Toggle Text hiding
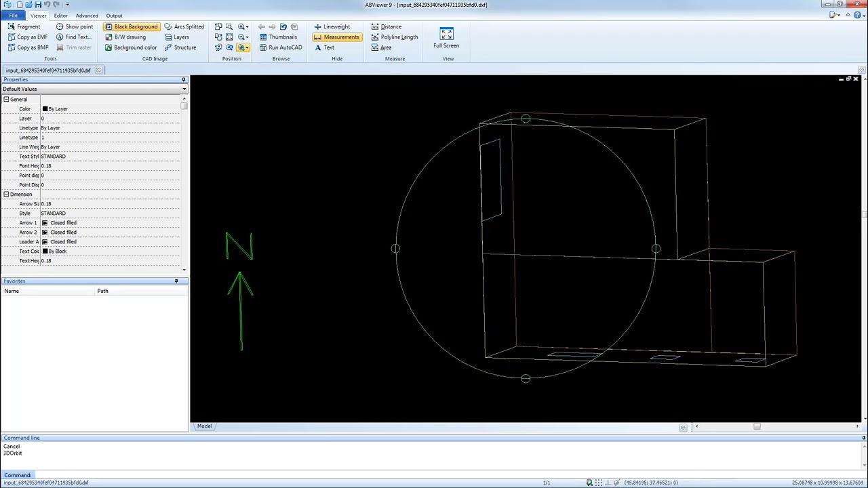868x488 pixels. (323, 47)
